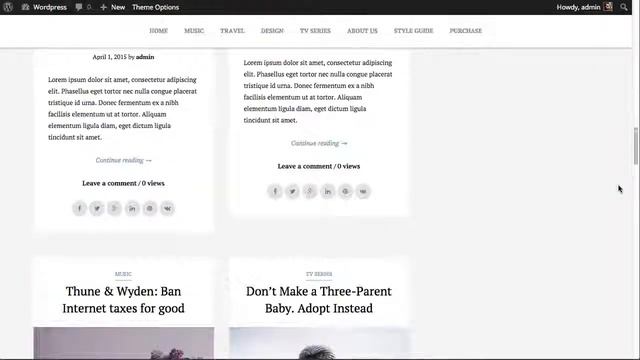Share the April 1 post on LinkedIn
Screen dimensions: 640x360
(x=132, y=208)
